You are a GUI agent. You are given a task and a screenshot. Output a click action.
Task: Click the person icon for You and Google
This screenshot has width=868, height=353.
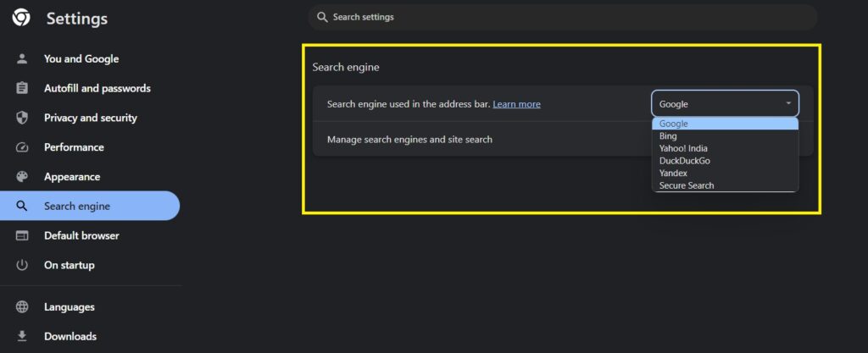[x=22, y=59]
